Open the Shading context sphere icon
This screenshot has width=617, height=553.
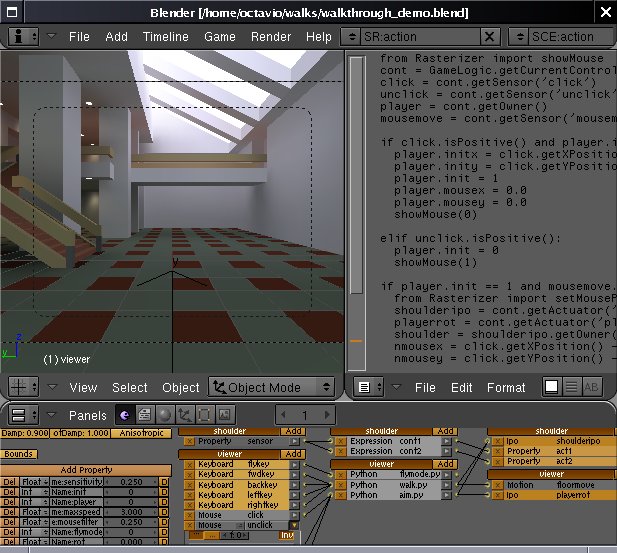165,415
